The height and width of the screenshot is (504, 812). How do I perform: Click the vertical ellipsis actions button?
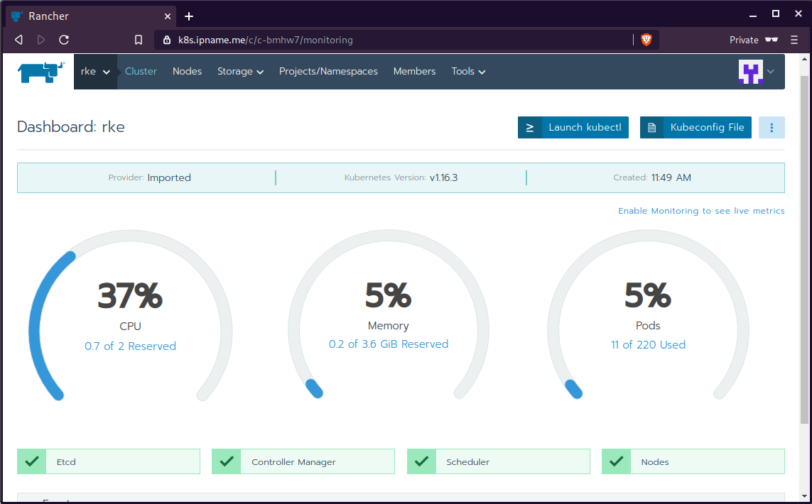772,128
